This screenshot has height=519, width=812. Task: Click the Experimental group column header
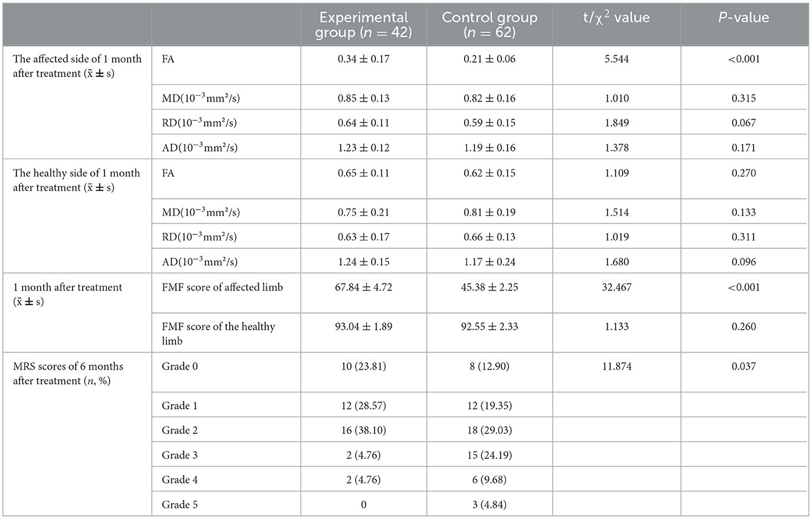pyautogui.click(x=363, y=25)
